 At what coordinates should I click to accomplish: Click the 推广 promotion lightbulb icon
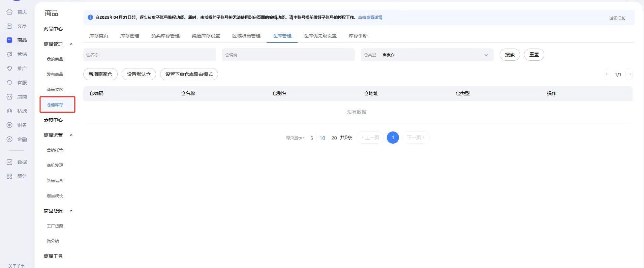(9, 68)
